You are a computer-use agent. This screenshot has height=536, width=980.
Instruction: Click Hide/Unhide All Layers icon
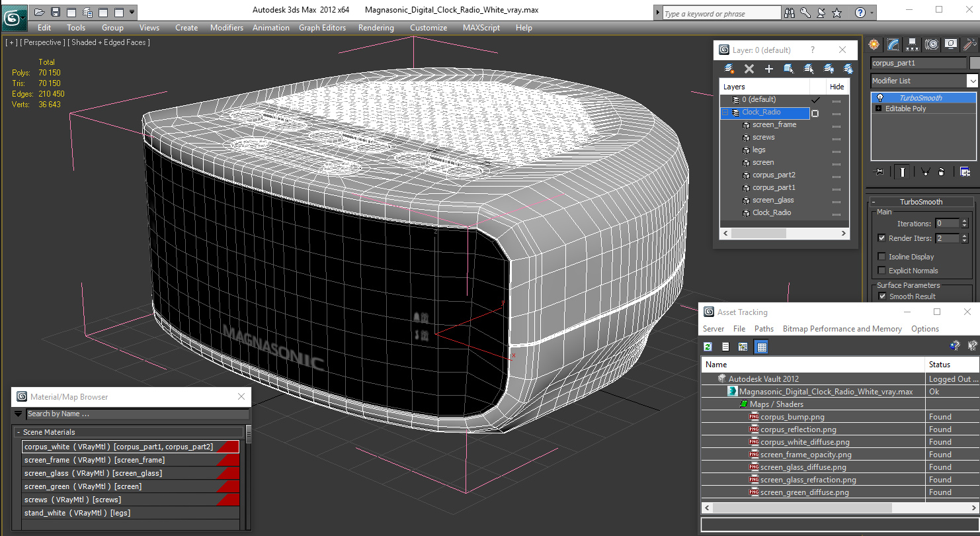(x=829, y=69)
